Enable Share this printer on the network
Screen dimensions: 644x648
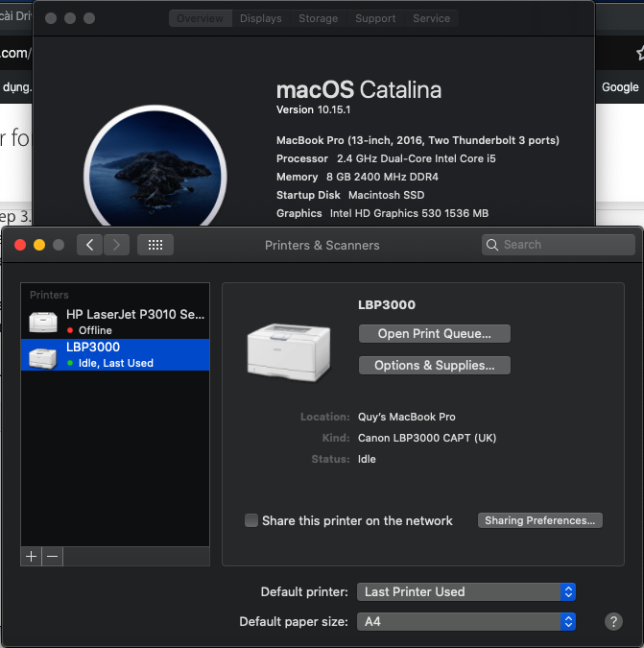tap(251, 520)
